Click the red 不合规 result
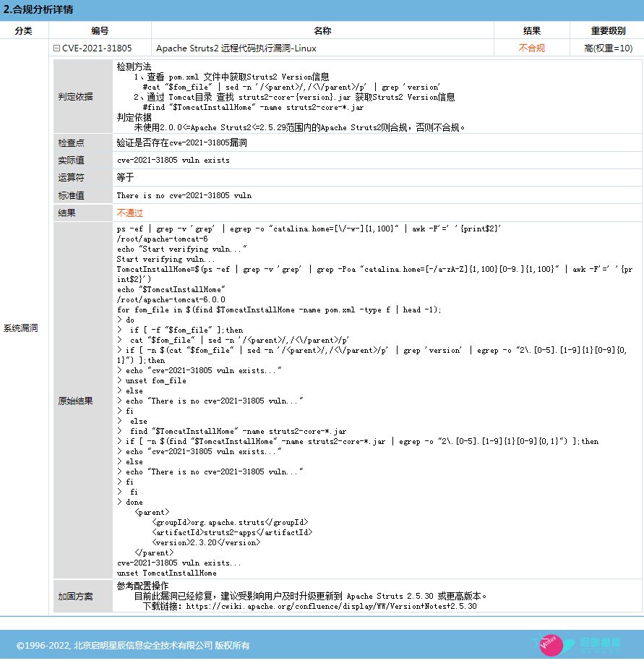The image size is (644, 666). [x=531, y=48]
